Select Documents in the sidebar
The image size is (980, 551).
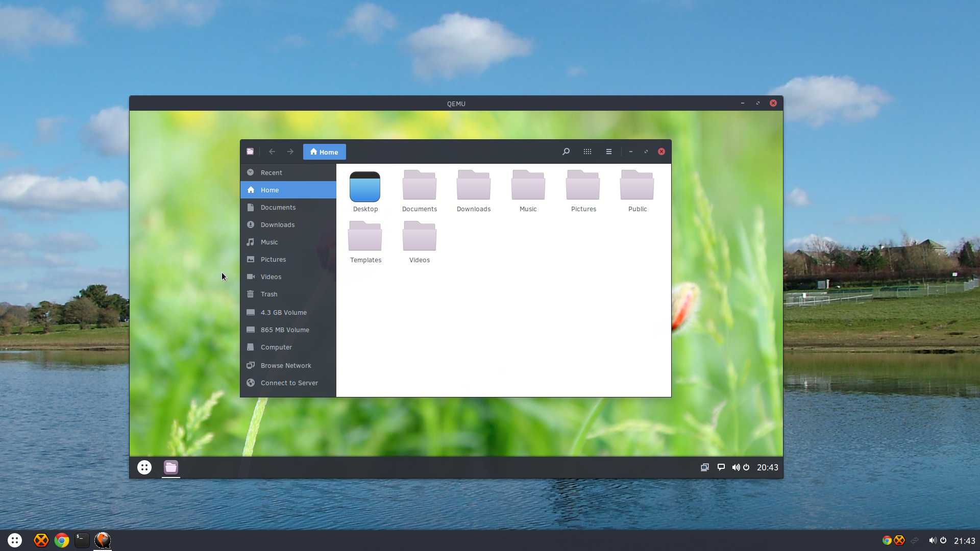pyautogui.click(x=288, y=207)
